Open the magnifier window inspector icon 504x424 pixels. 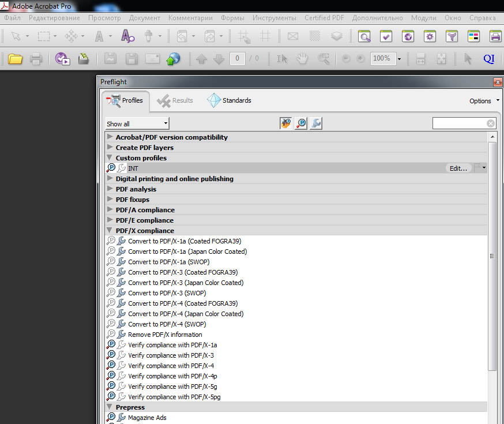364,36
